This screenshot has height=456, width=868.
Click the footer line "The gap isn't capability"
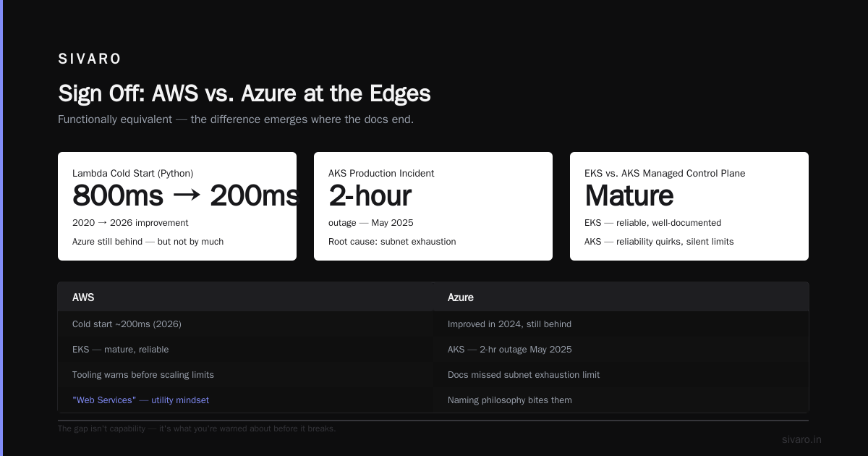click(197, 428)
